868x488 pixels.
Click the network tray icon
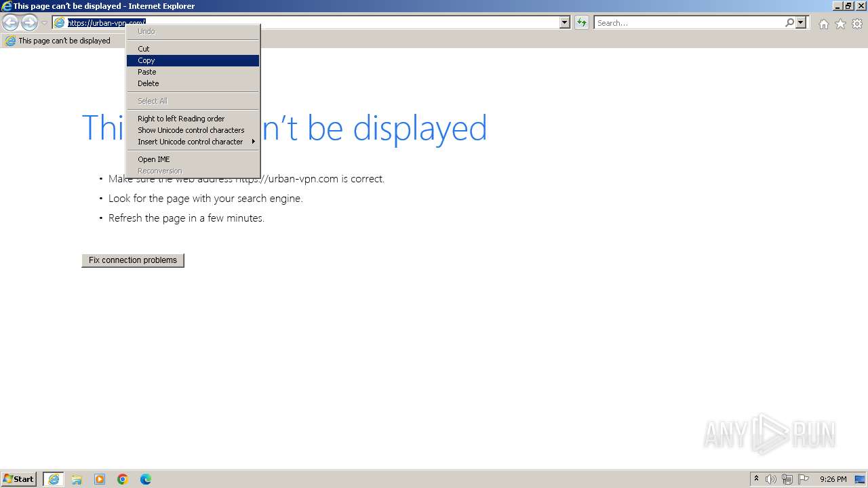point(787,479)
